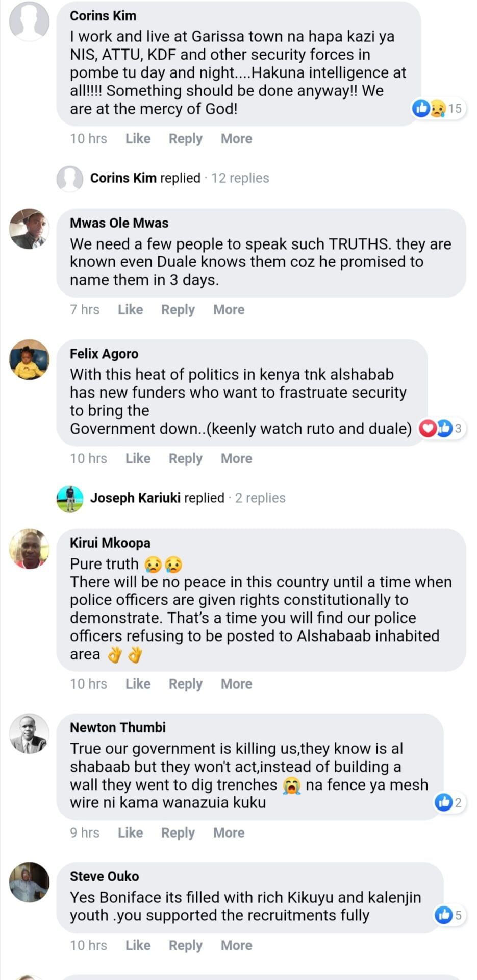The image size is (477, 980).
Task: Reply to Kirui Mkoopa's comment
Action: pyautogui.click(x=185, y=684)
